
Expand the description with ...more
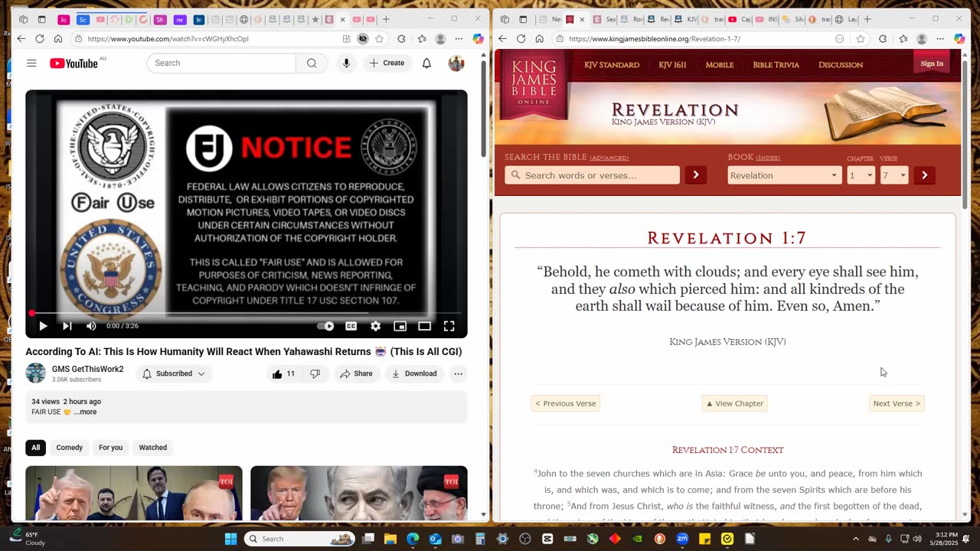tap(85, 412)
